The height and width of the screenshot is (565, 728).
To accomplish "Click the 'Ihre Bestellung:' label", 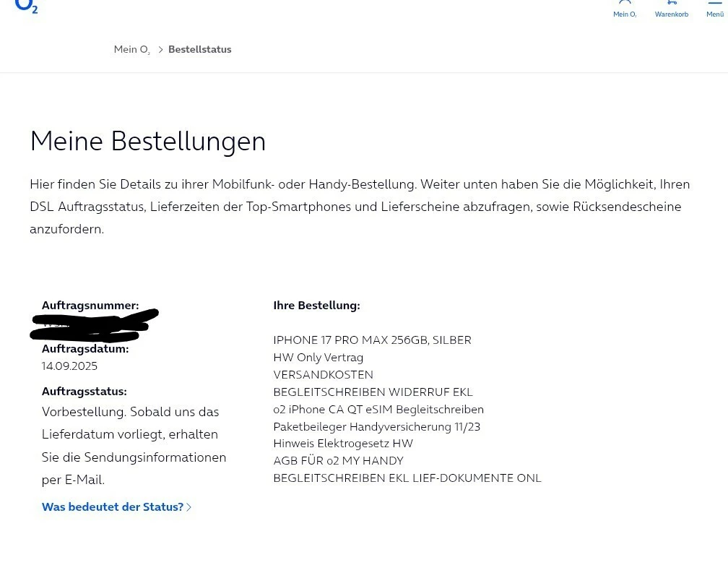I will pos(316,306).
